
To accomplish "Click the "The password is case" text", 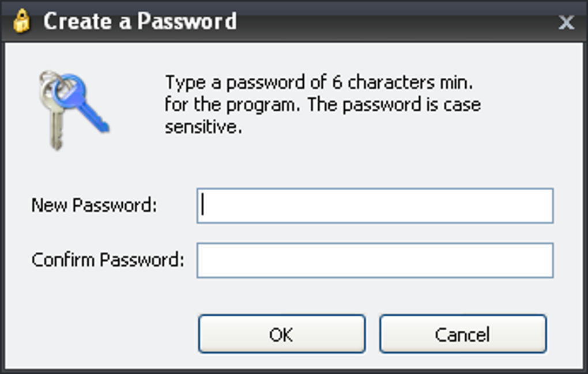I will pyautogui.click(x=394, y=105).
